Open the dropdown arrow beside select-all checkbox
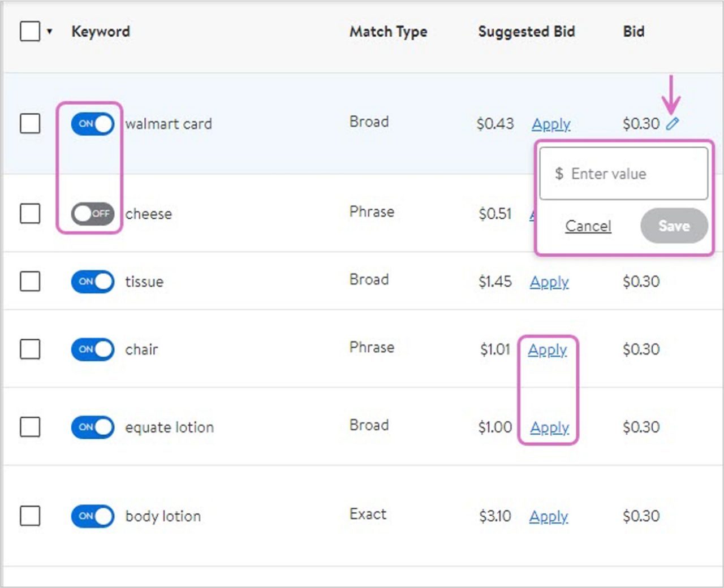The height and width of the screenshot is (588, 724). [x=50, y=32]
